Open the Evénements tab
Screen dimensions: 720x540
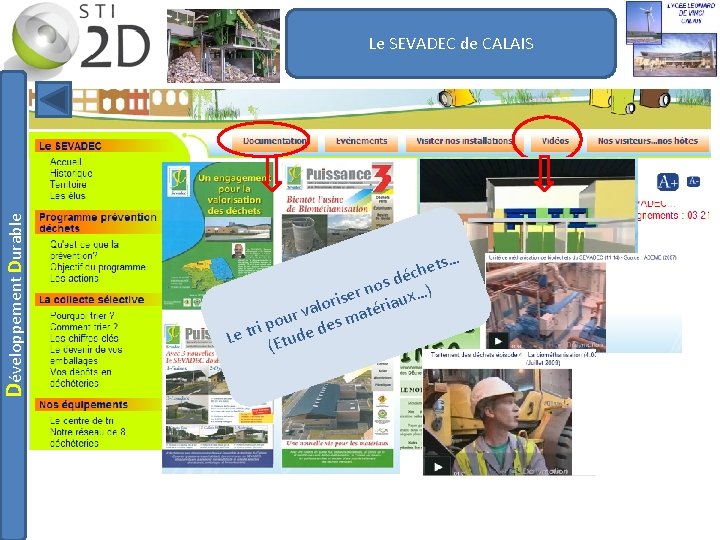tap(361, 141)
